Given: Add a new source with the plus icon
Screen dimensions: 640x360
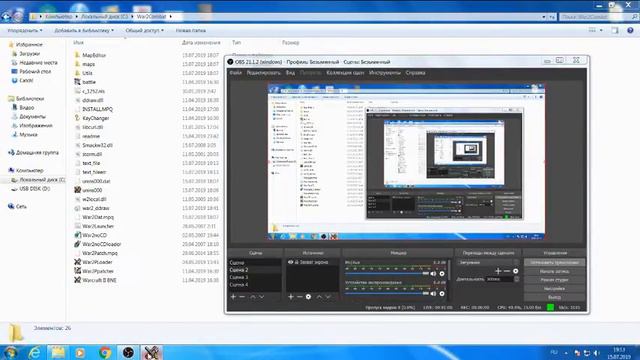Looking at the screenshot, I should tap(291, 297).
